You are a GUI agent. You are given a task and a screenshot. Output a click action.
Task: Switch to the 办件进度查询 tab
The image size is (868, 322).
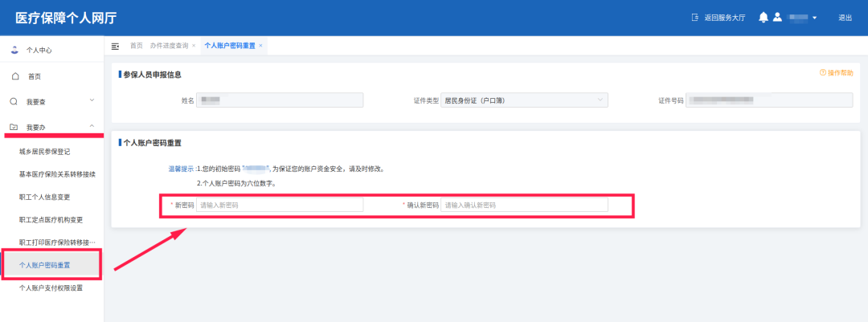(x=169, y=46)
